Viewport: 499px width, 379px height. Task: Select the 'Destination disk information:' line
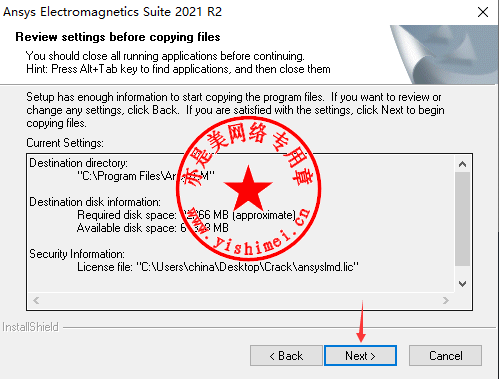coord(95,202)
